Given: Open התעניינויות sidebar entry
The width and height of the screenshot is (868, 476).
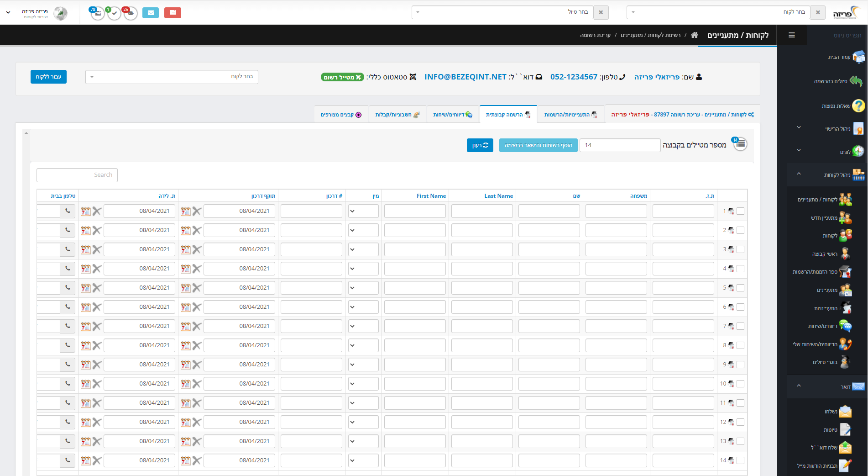Looking at the screenshot, I should click(x=833, y=308).
